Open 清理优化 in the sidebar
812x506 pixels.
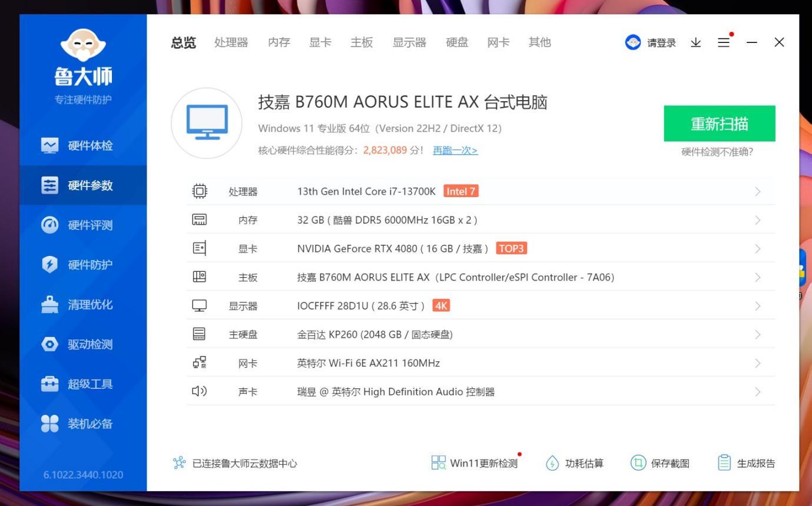tap(83, 304)
